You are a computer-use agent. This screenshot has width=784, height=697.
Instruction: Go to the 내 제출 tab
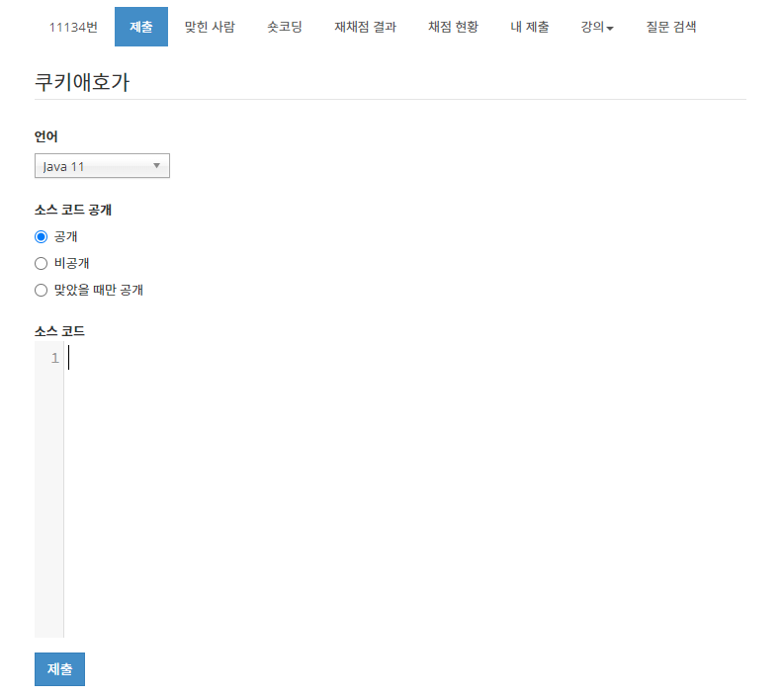(x=530, y=27)
